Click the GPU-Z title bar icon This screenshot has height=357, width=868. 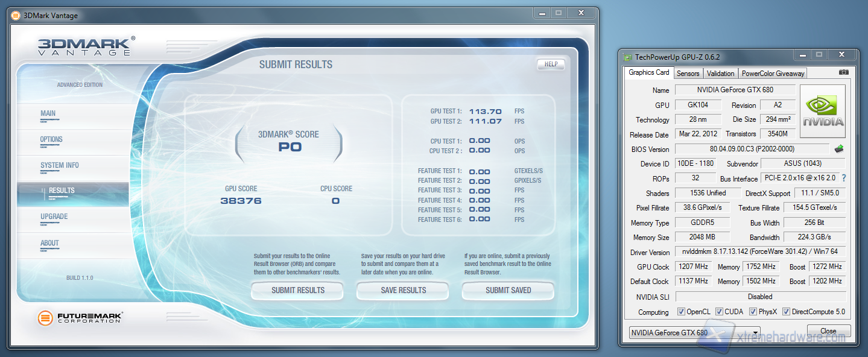(628, 57)
